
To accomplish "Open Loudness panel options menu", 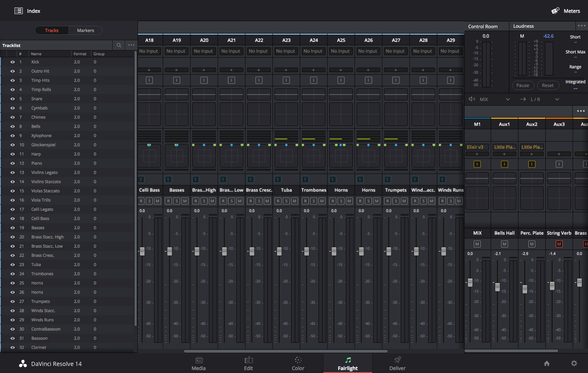I will point(581,26).
